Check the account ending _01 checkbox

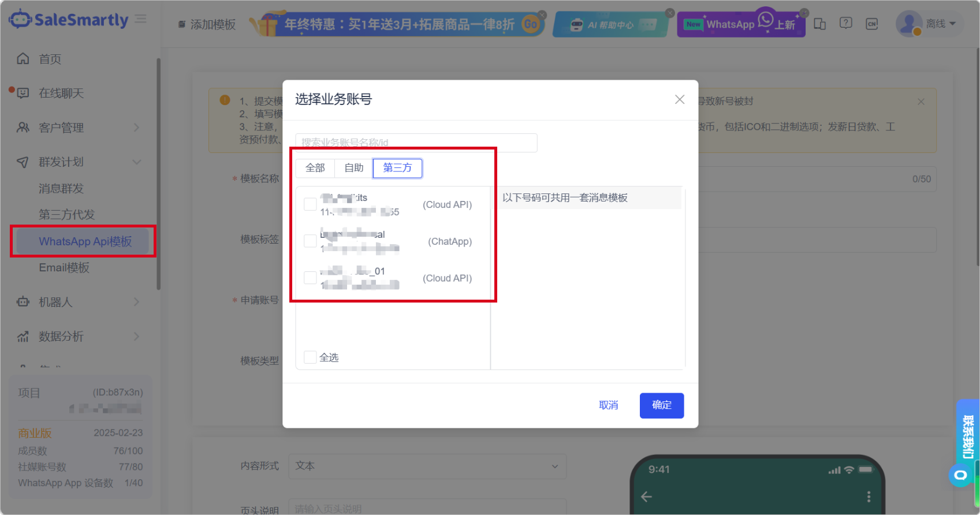310,278
